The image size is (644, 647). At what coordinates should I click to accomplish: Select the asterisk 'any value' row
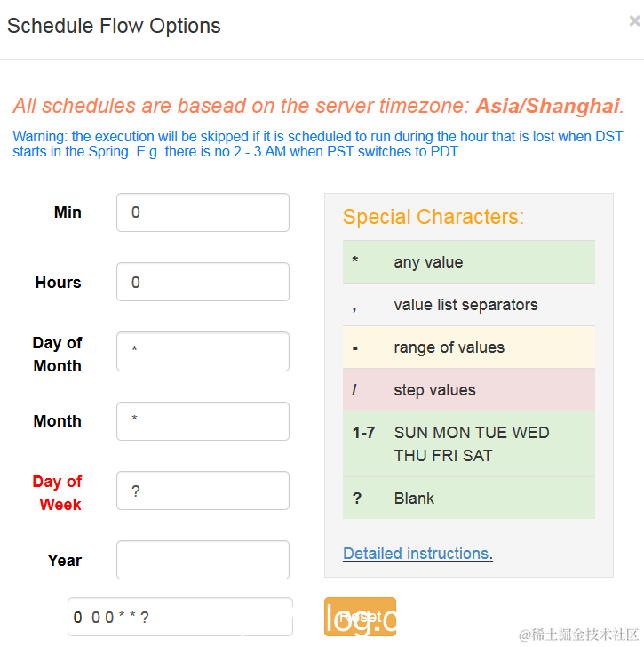pyautogui.click(x=468, y=262)
